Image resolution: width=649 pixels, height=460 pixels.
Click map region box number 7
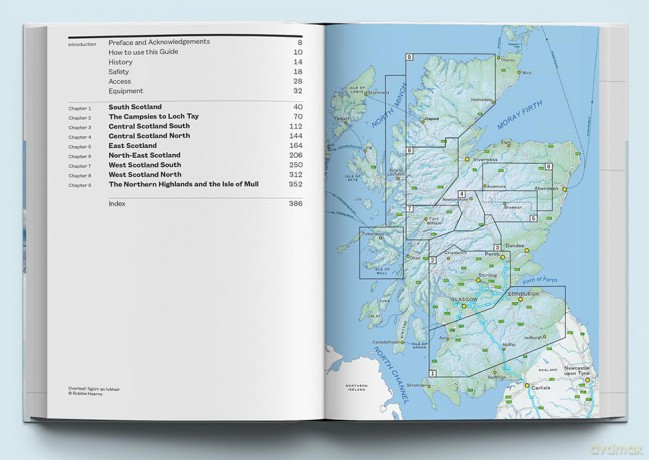pyautogui.click(x=409, y=209)
